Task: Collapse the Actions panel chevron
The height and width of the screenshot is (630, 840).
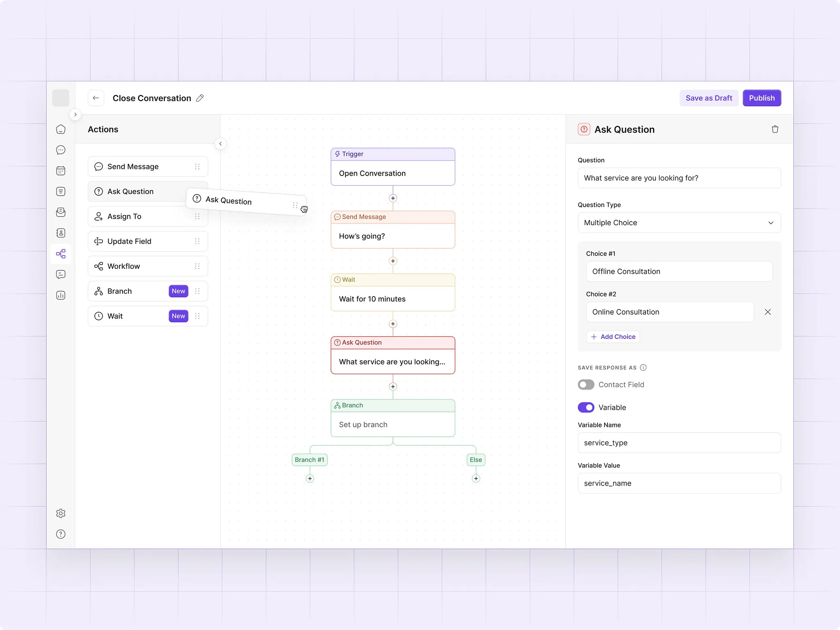Action: coord(220,144)
